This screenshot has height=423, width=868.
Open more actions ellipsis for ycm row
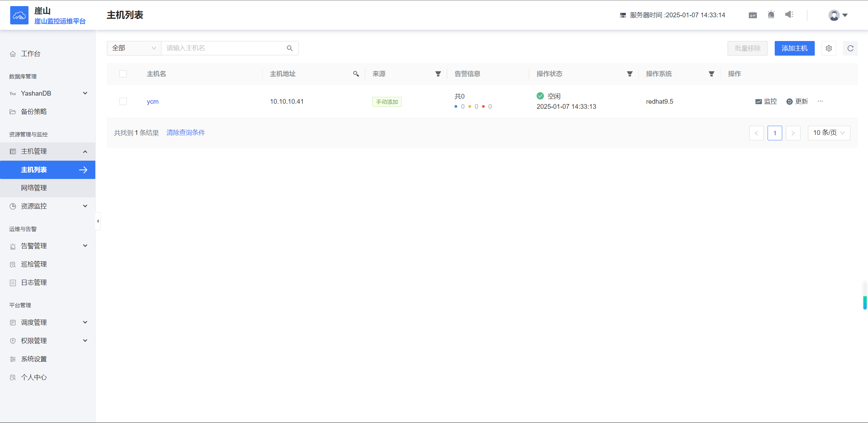click(820, 101)
